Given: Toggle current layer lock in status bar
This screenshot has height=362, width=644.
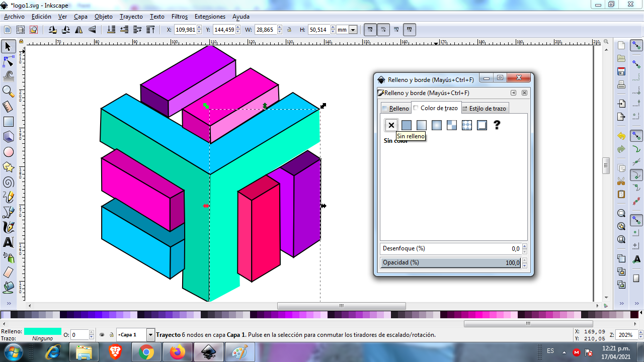Looking at the screenshot, I should [x=111, y=334].
